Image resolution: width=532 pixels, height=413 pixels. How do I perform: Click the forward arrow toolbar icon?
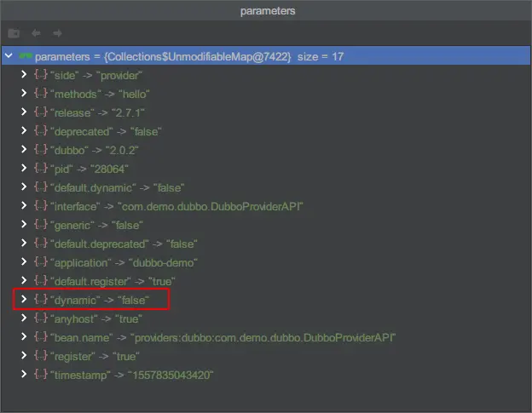(x=57, y=33)
